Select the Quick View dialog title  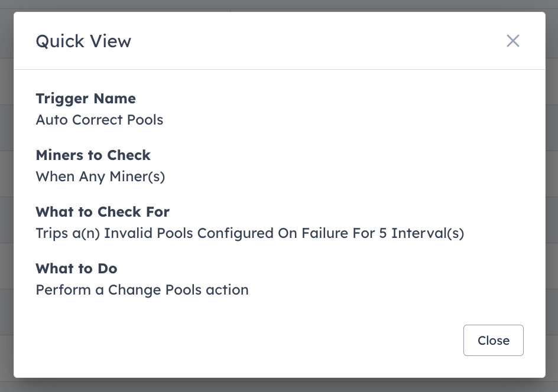(x=83, y=41)
